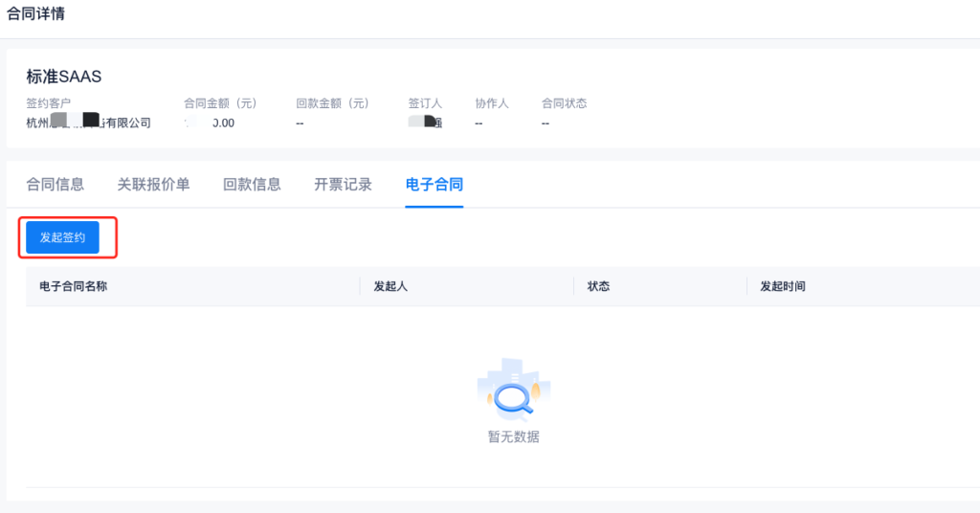Click the 发起时间 column header
The height and width of the screenshot is (513, 980).
pyautogui.click(x=783, y=286)
